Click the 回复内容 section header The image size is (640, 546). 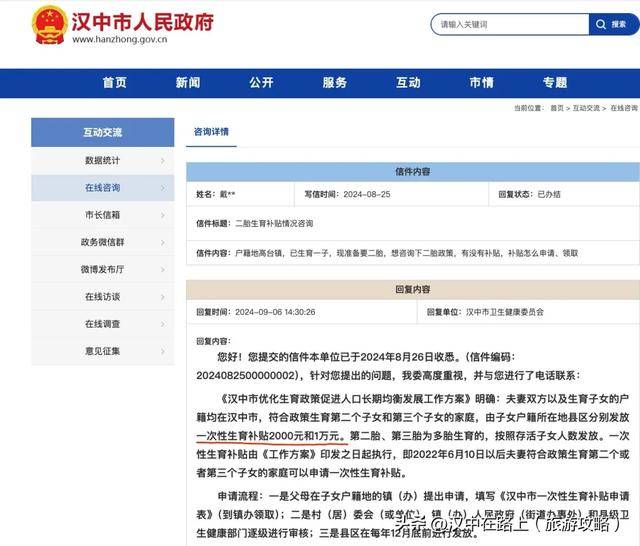tap(413, 289)
